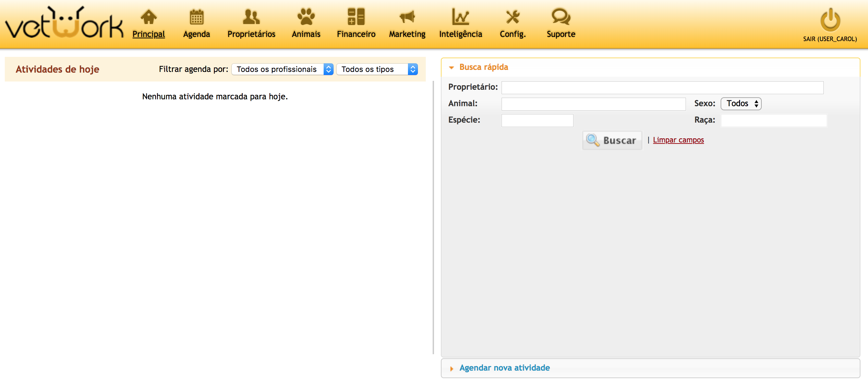Screen dimensions: 868x385
Task: Select the Principal menu label
Action: click(x=149, y=34)
